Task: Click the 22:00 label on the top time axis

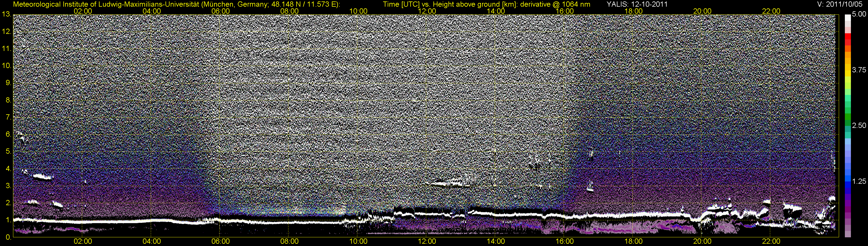Action: 771,11
